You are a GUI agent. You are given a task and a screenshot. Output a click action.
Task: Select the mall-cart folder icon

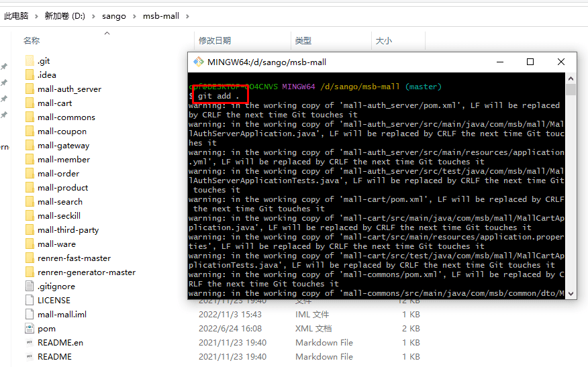(x=30, y=103)
